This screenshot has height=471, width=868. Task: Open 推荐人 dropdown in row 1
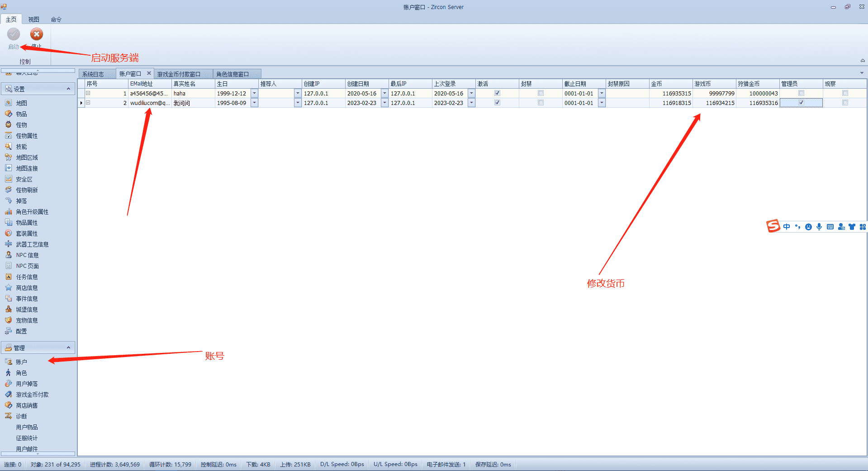(298, 93)
